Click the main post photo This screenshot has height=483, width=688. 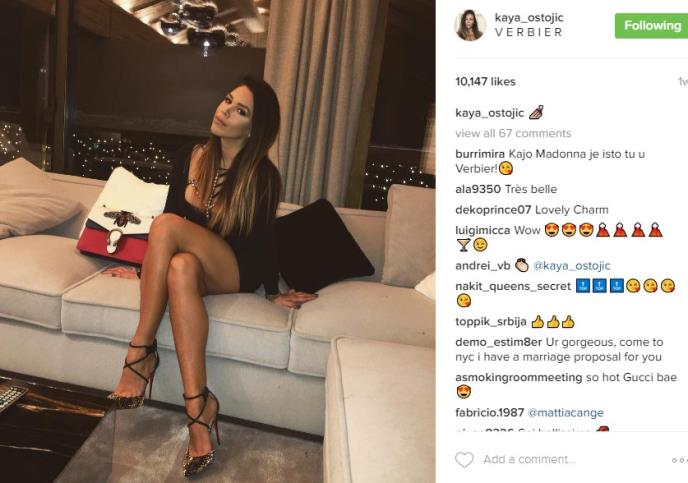click(218, 241)
